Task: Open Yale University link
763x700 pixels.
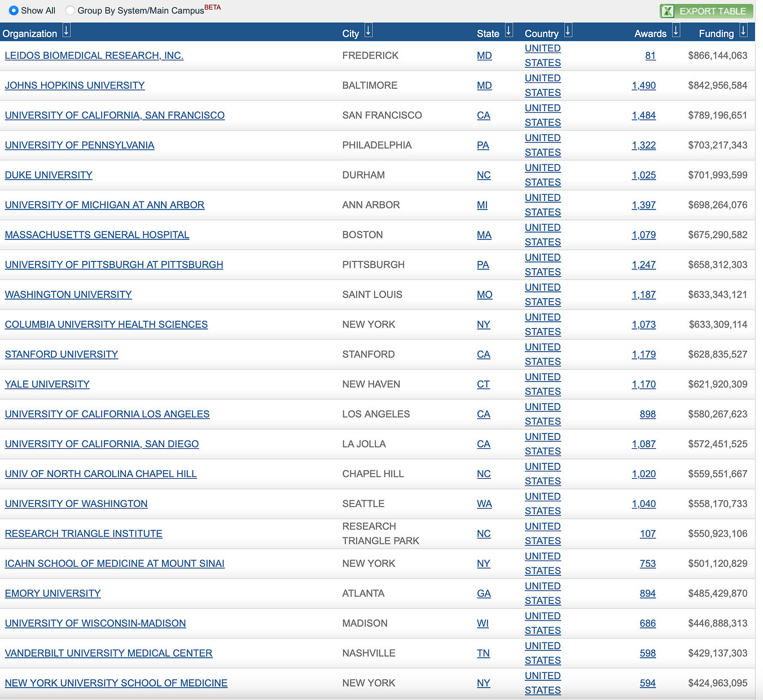Action: pos(47,384)
